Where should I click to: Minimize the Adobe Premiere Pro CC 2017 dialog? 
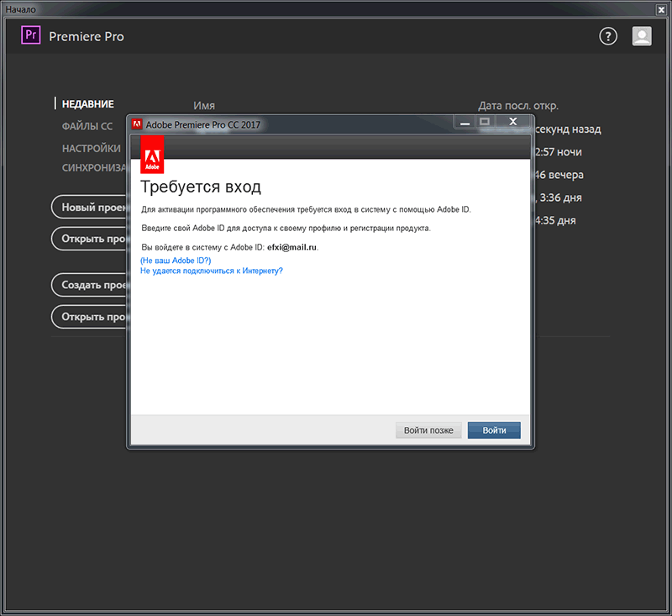(465, 122)
